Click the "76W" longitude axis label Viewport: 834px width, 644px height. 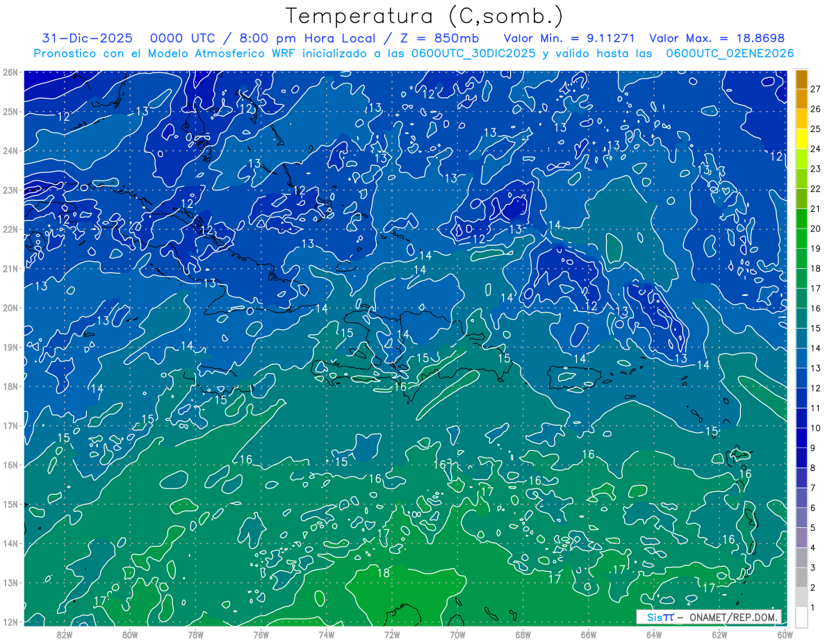[261, 634]
